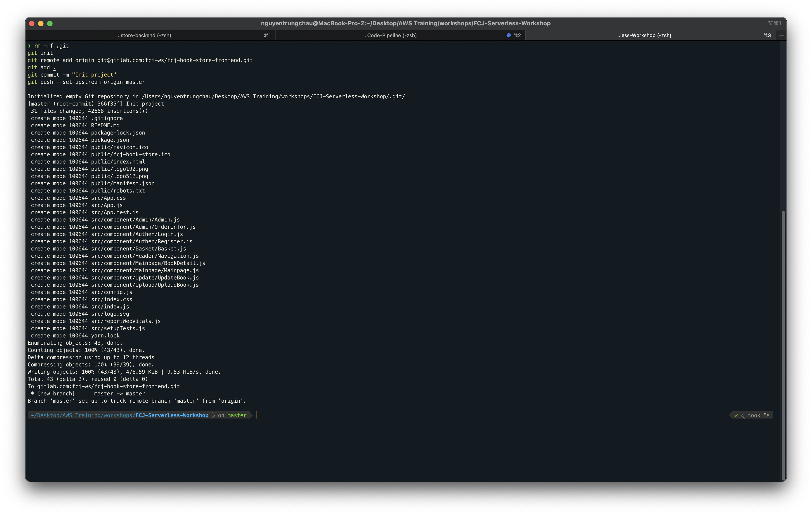Click the 'src/component/Mainpage/Mainpage.js' line

point(115,270)
